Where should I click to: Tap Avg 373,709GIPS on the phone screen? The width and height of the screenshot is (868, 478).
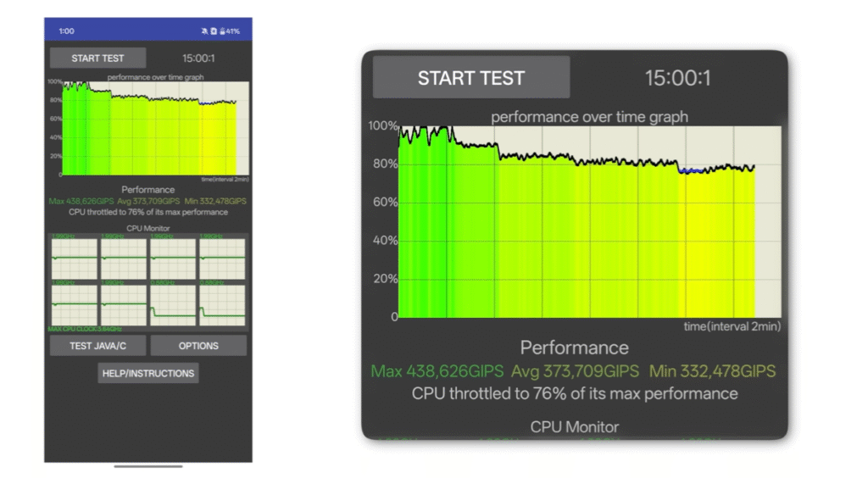click(147, 201)
